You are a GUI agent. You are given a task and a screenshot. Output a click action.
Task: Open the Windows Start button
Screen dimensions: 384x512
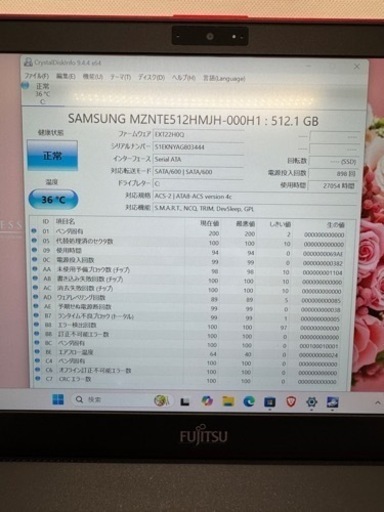[58, 399]
